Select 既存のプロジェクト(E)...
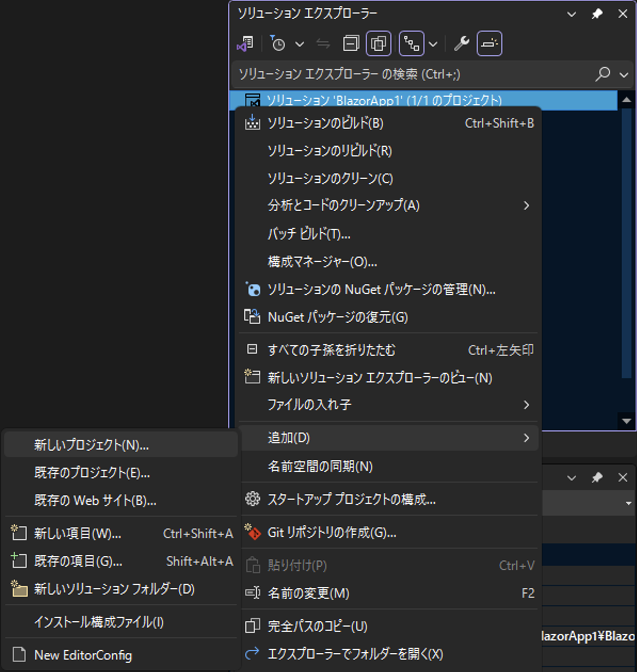 pyautogui.click(x=121, y=473)
